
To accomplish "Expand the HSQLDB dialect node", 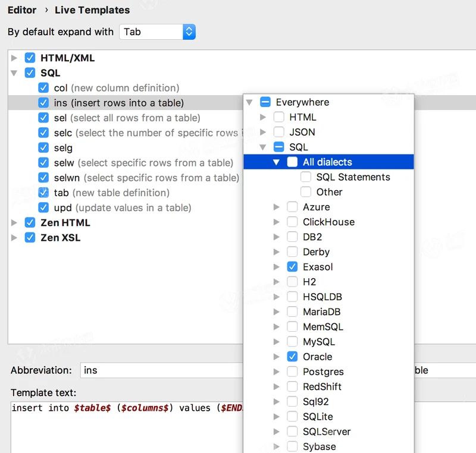I will tap(276, 297).
